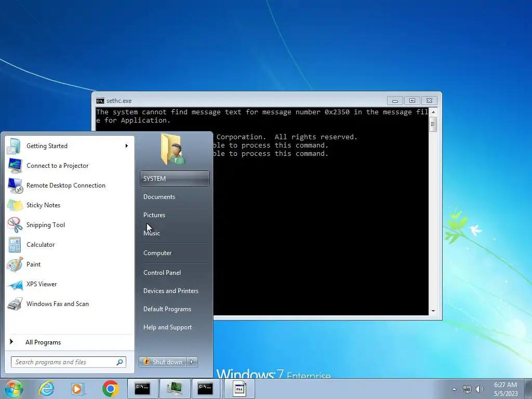The height and width of the screenshot is (399, 532).
Task: Open the Snipping Tool
Action: pyautogui.click(x=70, y=224)
